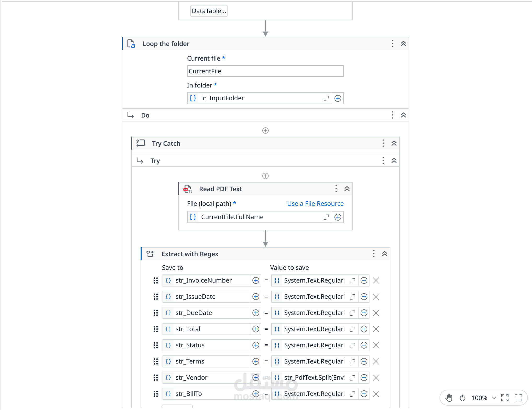The height and width of the screenshot is (410, 532).
Task: Collapse the Extract with Regex activity
Action: (x=384, y=254)
